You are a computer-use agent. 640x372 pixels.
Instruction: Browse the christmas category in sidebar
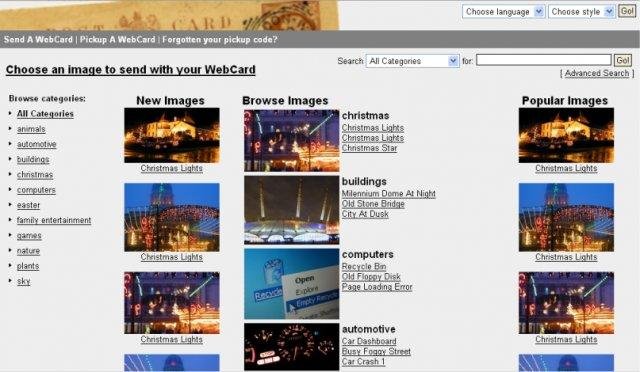click(x=35, y=175)
